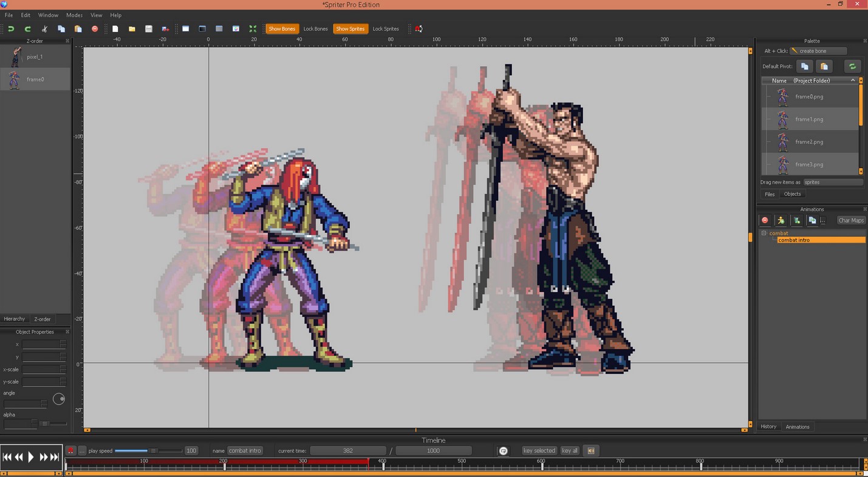The image size is (868, 477).
Task: Click the key selected button
Action: click(539, 450)
